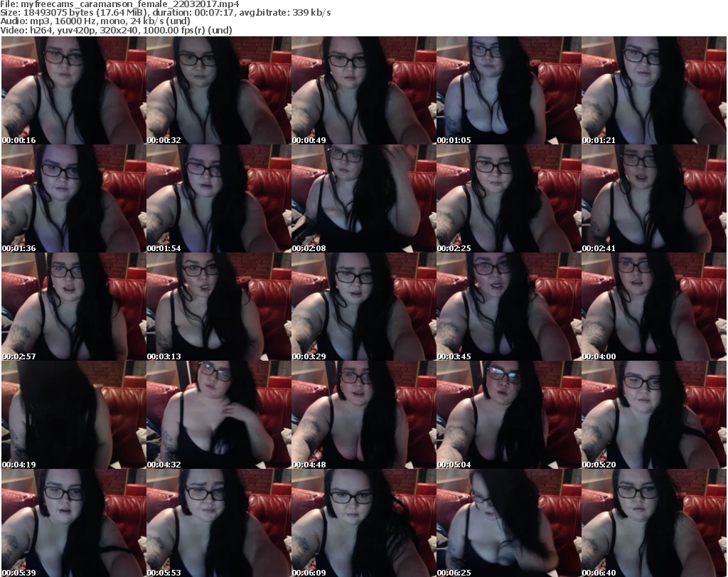Click the Video h264 info line
Screen dimensions: 728x577
(x=116, y=30)
